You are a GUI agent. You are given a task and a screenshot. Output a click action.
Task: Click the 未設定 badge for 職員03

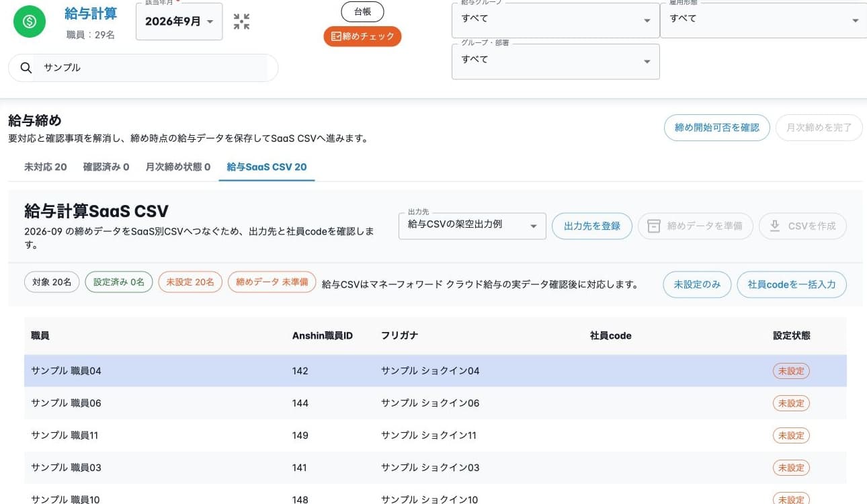[791, 468]
